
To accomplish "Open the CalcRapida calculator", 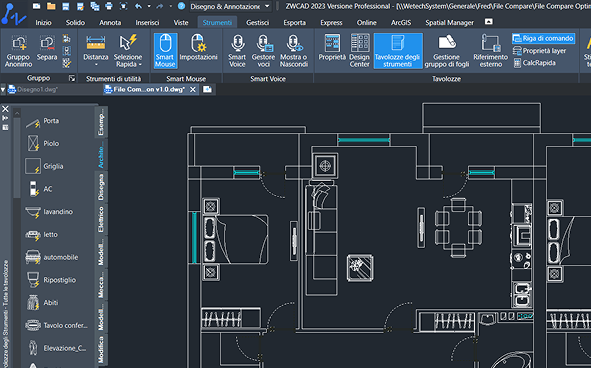I will pyautogui.click(x=534, y=63).
